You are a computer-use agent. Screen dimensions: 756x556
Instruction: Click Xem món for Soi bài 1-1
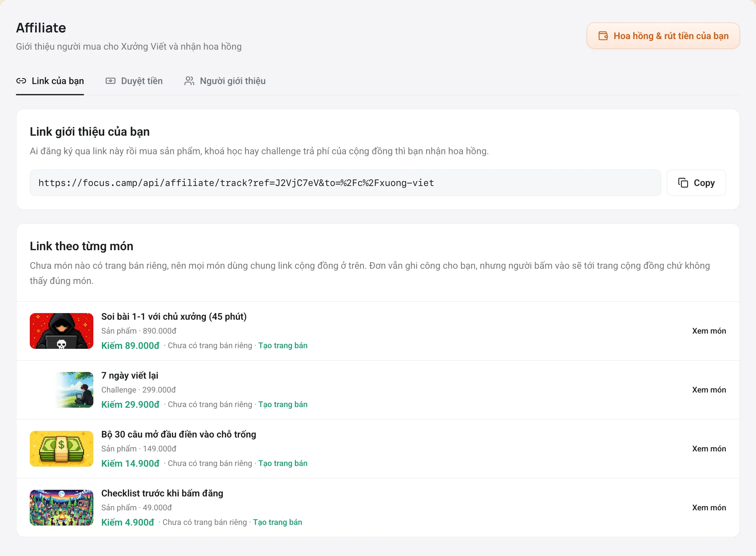click(x=709, y=331)
